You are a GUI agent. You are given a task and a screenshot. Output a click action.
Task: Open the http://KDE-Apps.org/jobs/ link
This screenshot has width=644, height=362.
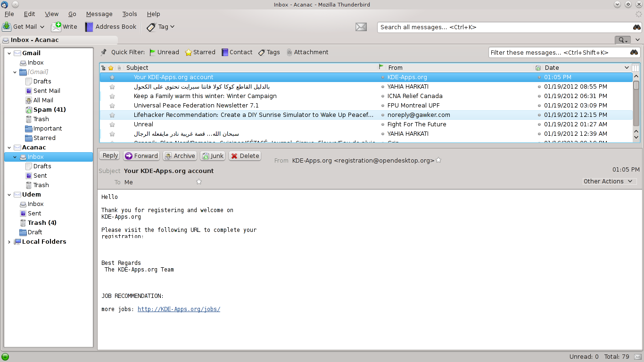click(x=179, y=309)
